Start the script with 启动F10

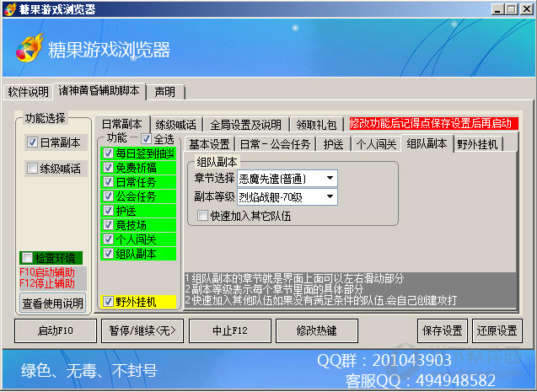coord(56,330)
